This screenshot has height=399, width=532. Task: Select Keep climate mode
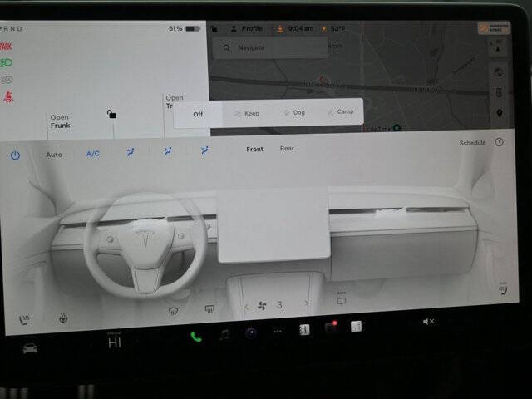pos(247,113)
